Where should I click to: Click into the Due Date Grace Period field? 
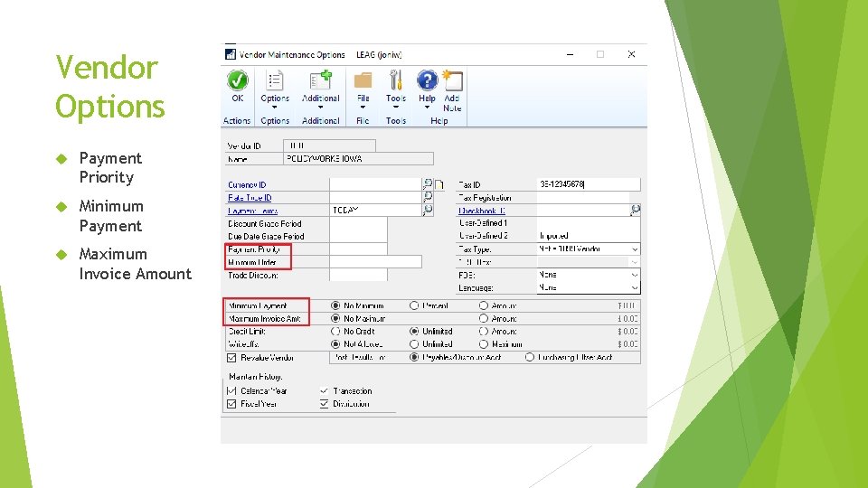tap(358, 236)
